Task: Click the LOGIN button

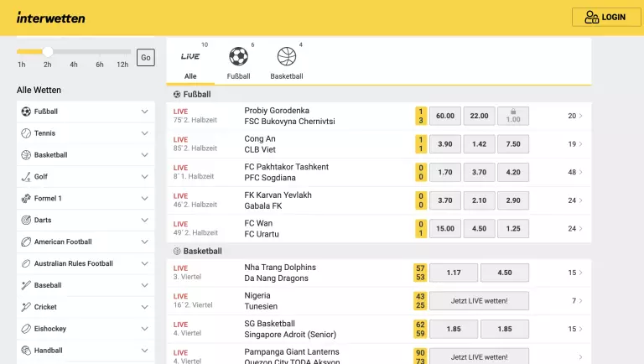Action: click(606, 18)
